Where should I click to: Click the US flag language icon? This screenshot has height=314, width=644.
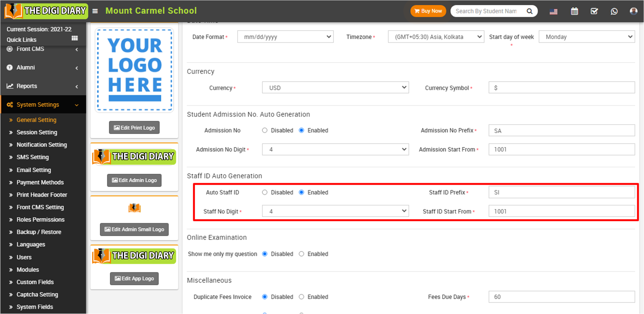553,12
